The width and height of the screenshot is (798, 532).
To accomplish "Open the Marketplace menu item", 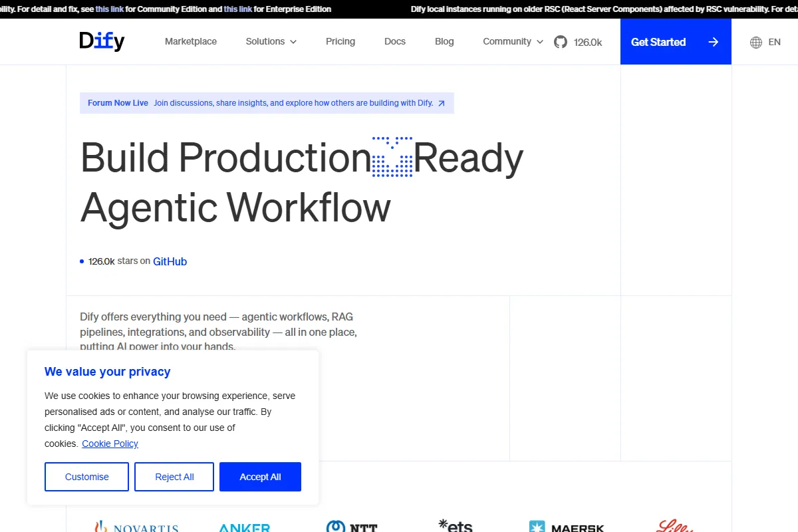I will (191, 41).
